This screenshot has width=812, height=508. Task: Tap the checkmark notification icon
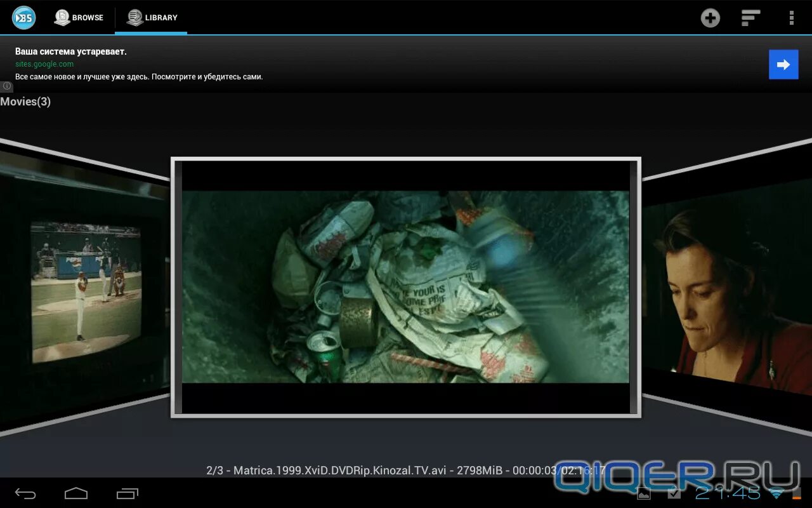[x=674, y=493]
